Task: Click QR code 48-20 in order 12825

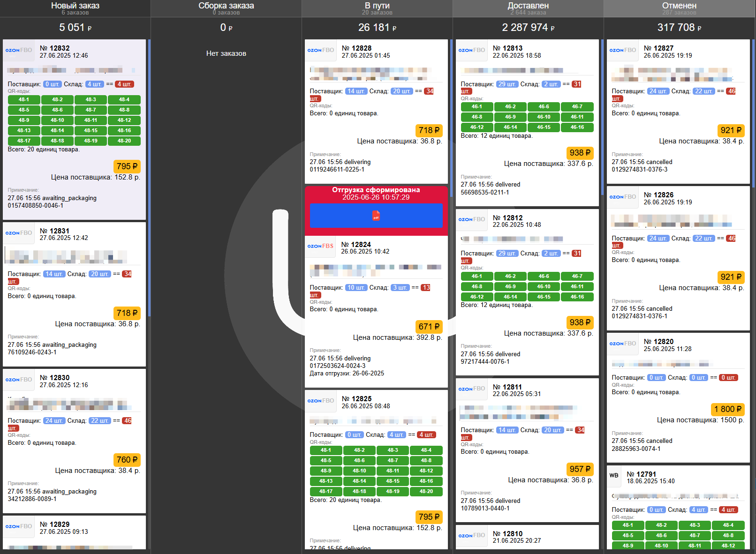Action: pos(426,491)
